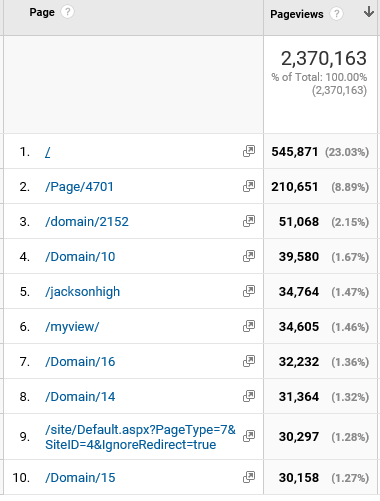The height and width of the screenshot is (501, 380).
Task: Open /Domain/14 external link icon
Action: click(x=249, y=396)
